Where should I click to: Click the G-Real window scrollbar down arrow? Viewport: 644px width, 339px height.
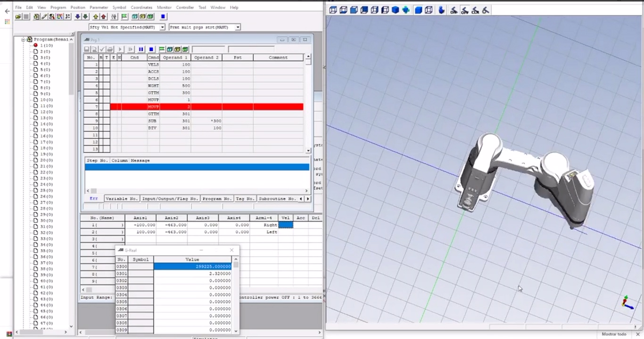[x=236, y=331]
